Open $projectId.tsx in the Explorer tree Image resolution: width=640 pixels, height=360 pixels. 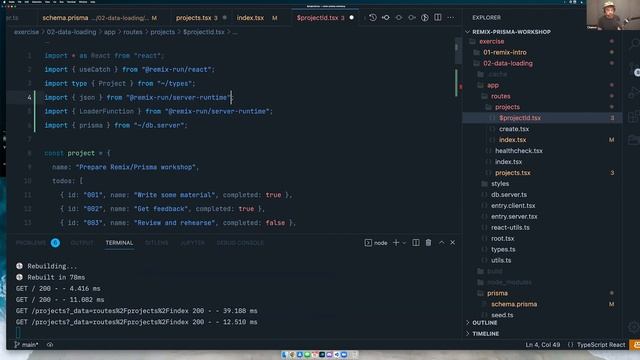pyautogui.click(x=520, y=118)
